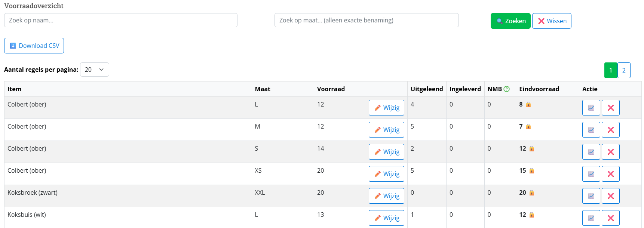Delete the Colbert (ober) M row

[x=610, y=130]
